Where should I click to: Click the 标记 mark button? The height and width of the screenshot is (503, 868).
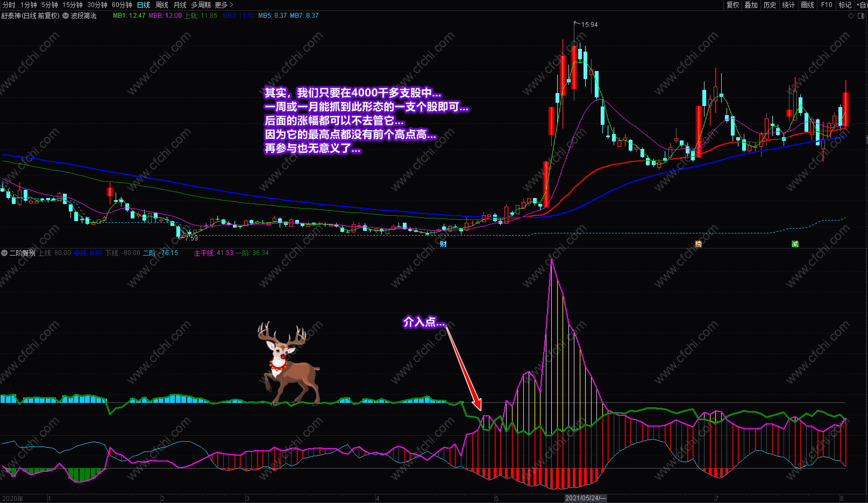(845, 5)
